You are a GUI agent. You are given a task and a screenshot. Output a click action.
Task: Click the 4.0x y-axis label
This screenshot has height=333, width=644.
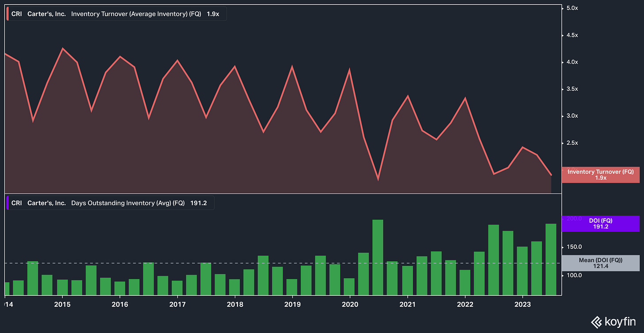(572, 62)
